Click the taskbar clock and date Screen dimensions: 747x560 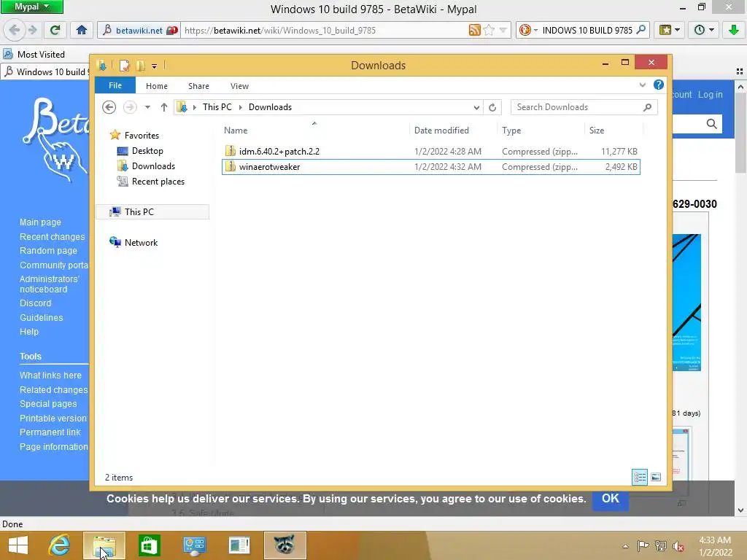[715, 546]
